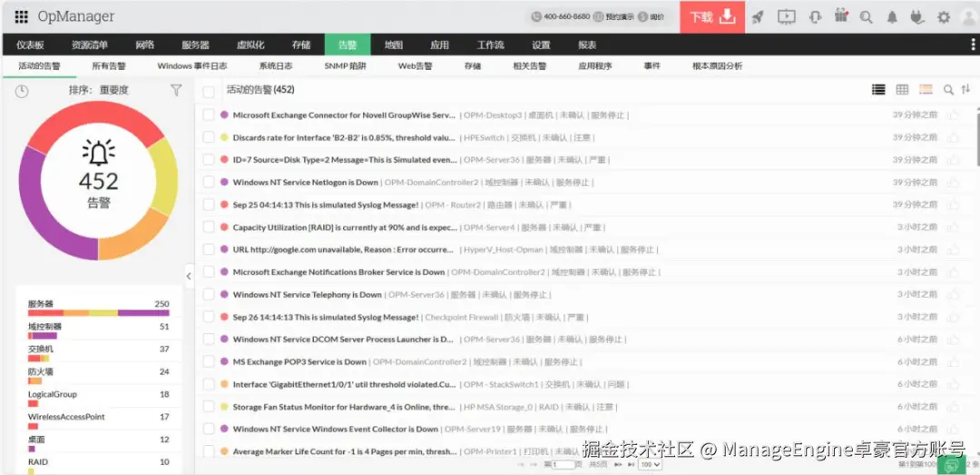Switch to the Windows 事件日志 tab

191,65
